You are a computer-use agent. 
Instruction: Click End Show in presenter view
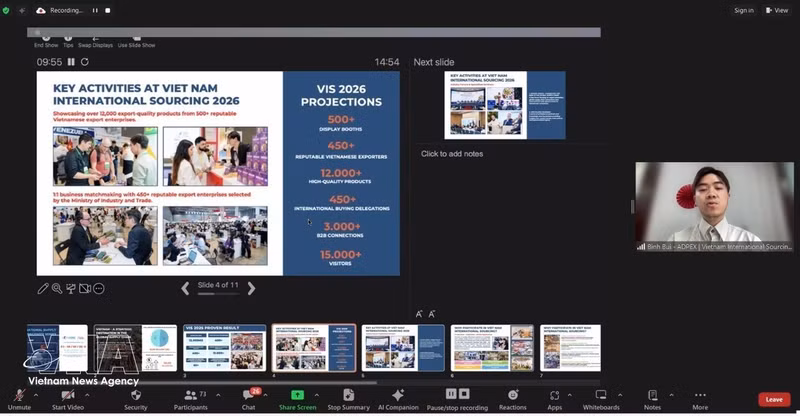click(x=46, y=42)
